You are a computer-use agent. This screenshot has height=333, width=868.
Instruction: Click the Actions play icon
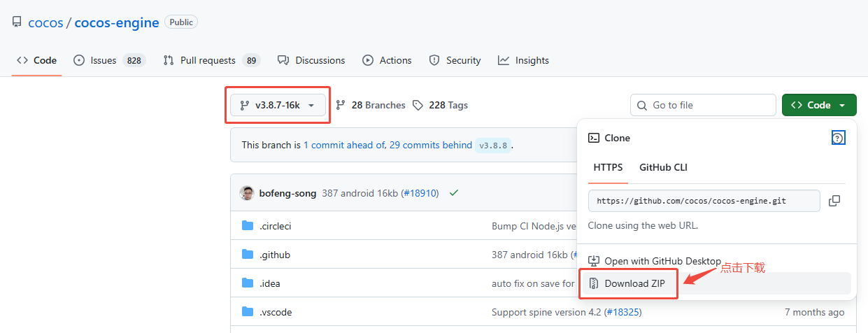pos(368,60)
